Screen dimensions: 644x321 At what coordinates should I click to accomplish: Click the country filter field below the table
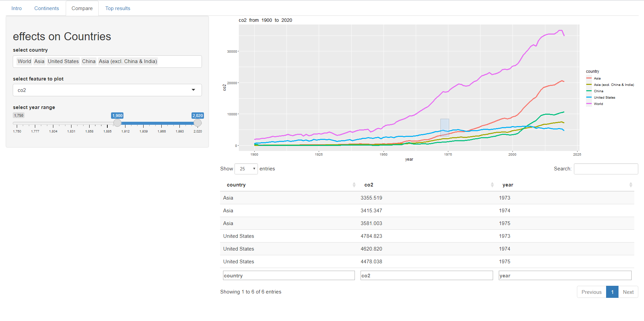tap(288, 275)
